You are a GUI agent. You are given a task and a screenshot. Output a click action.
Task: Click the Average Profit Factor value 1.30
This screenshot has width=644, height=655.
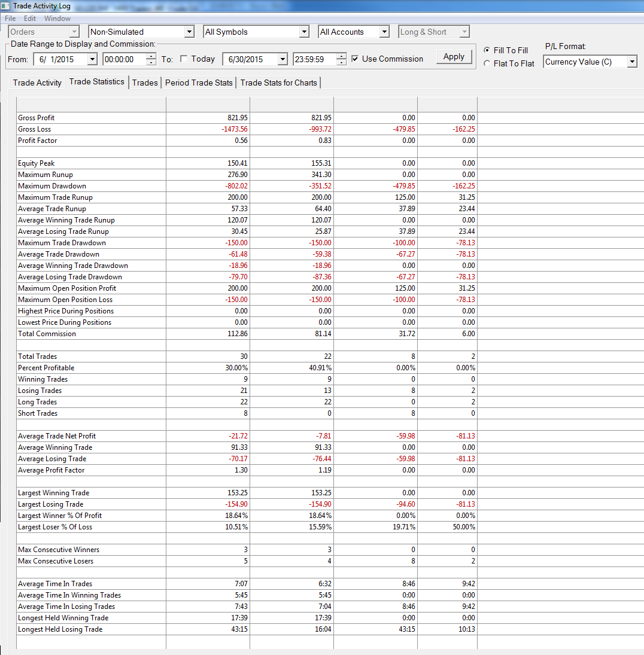[x=242, y=470]
